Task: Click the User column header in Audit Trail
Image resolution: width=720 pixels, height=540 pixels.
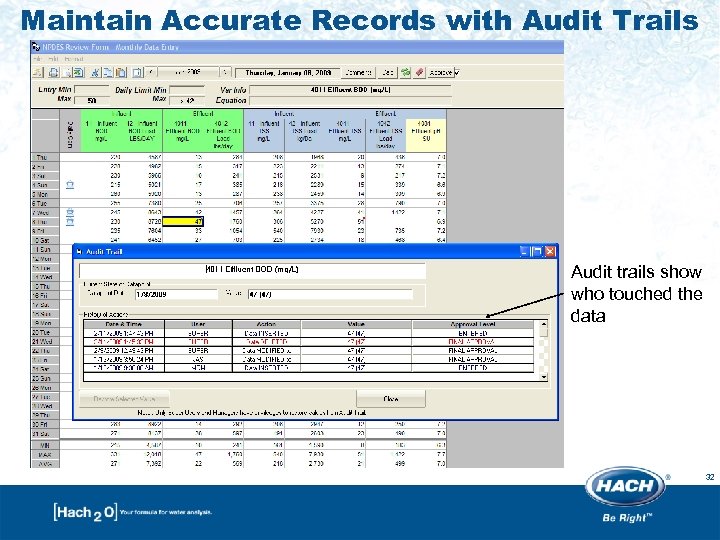Action: pos(198,324)
